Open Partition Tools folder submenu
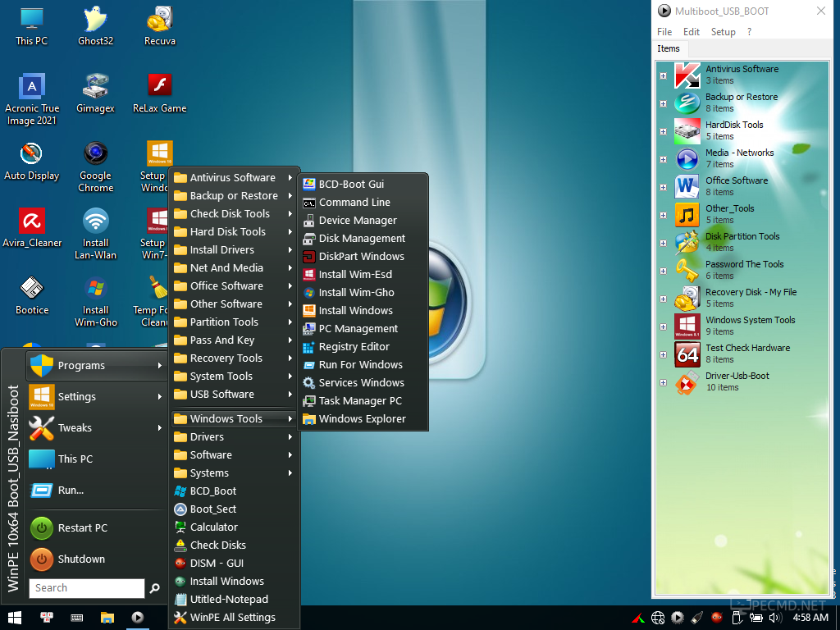This screenshot has width=840, height=630. pyautogui.click(x=234, y=322)
